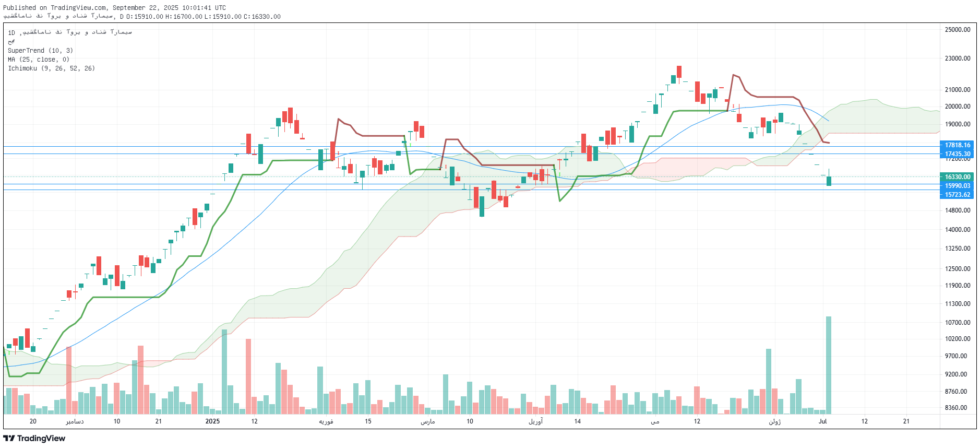Click the OHLC values in the header
Screen dimensions: 980x448
tap(204, 17)
